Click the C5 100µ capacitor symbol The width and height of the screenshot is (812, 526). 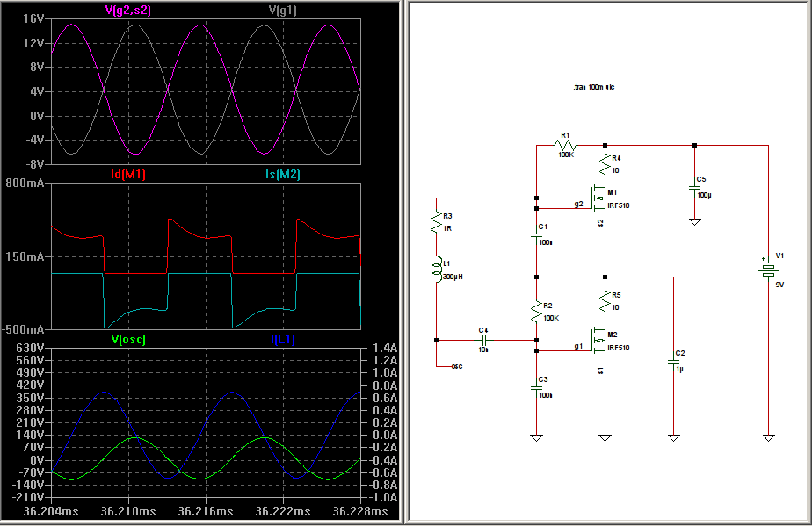click(694, 185)
